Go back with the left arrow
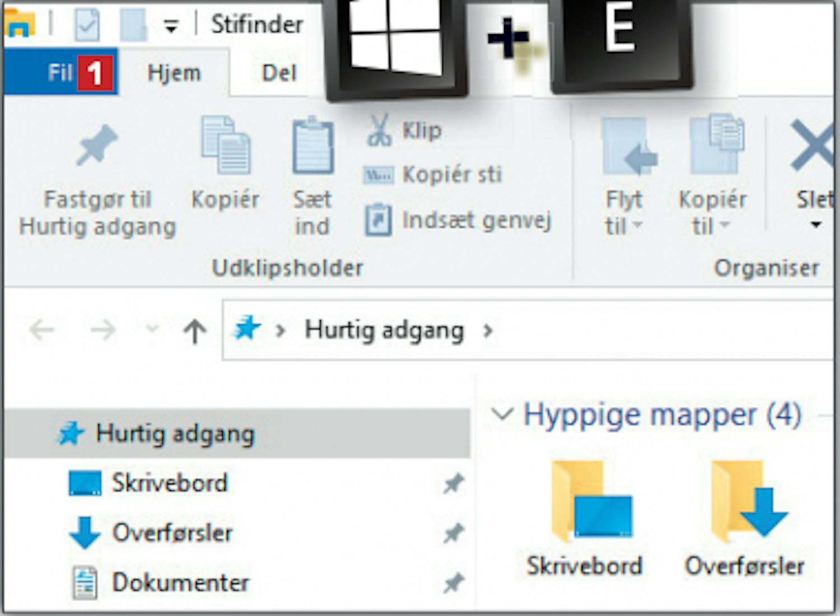Viewport: 840px width, 616px height. 41,330
